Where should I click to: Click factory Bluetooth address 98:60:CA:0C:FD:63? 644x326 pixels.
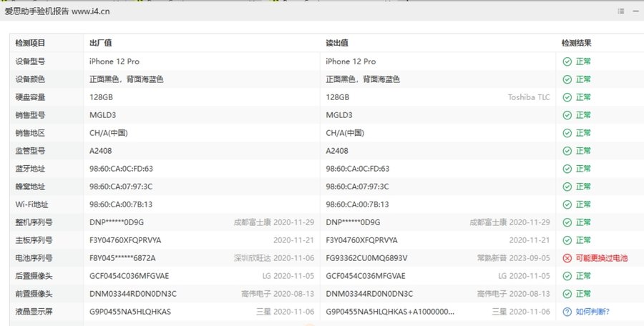tap(121, 169)
